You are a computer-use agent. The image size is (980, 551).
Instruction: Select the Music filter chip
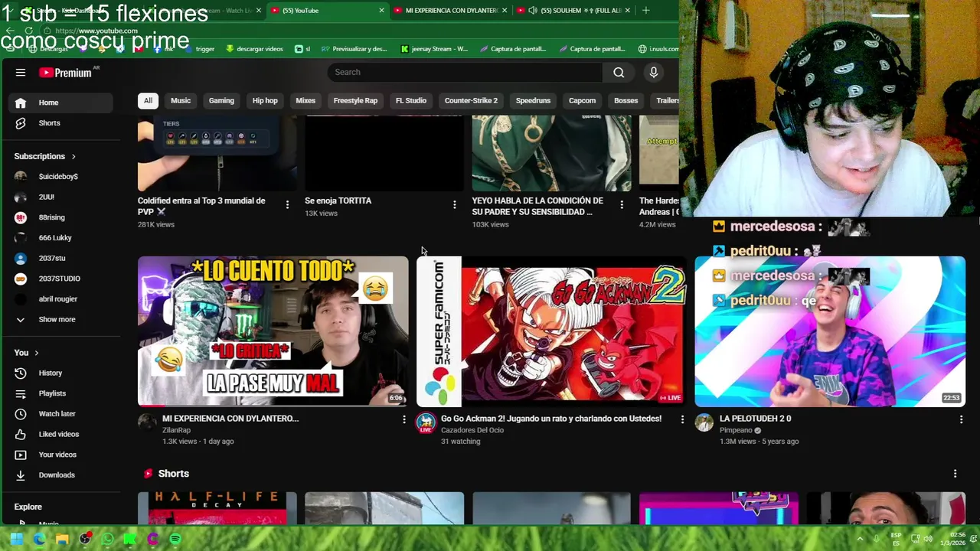181,100
